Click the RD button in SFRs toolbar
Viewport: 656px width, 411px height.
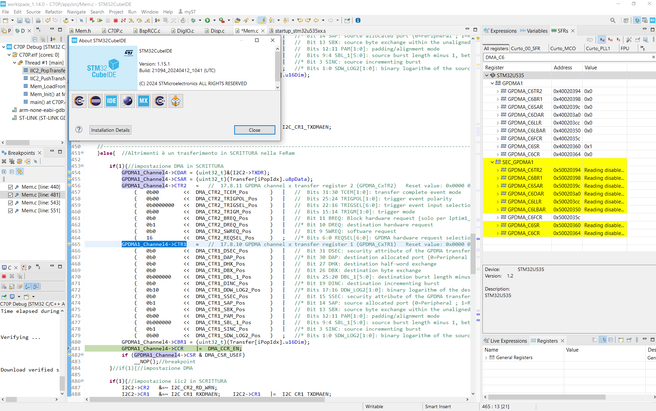click(590, 40)
